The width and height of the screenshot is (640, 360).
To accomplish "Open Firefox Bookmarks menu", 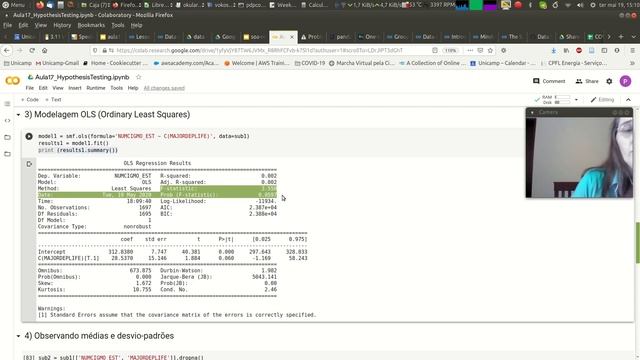I will coord(91,25).
